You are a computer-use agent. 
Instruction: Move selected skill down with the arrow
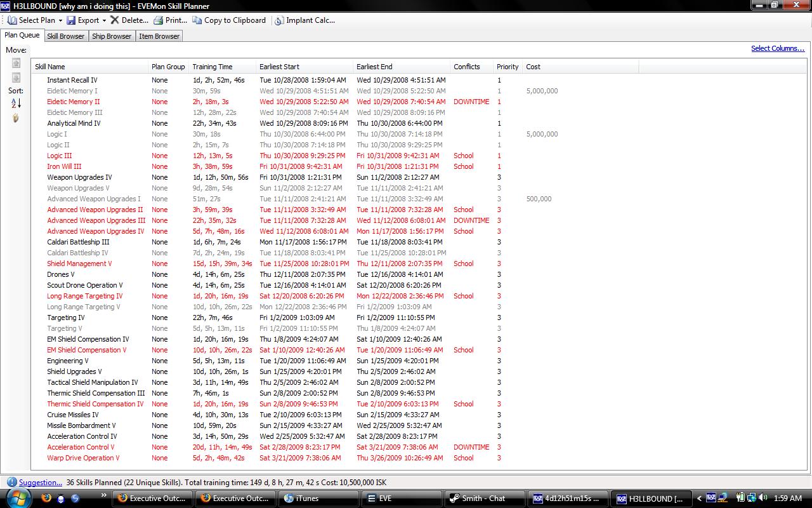[x=16, y=77]
